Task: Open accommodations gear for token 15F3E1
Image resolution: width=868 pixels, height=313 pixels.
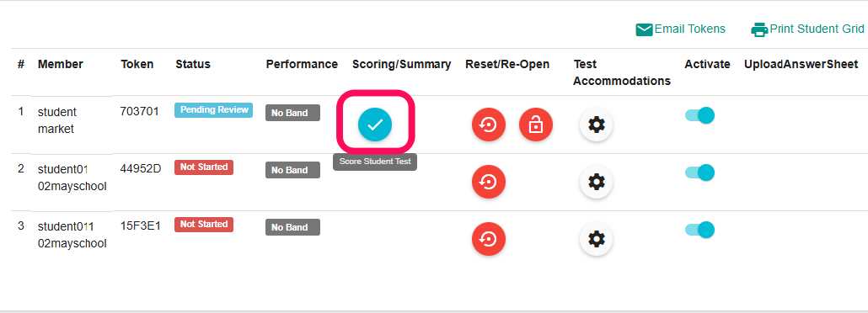Action: tap(596, 239)
